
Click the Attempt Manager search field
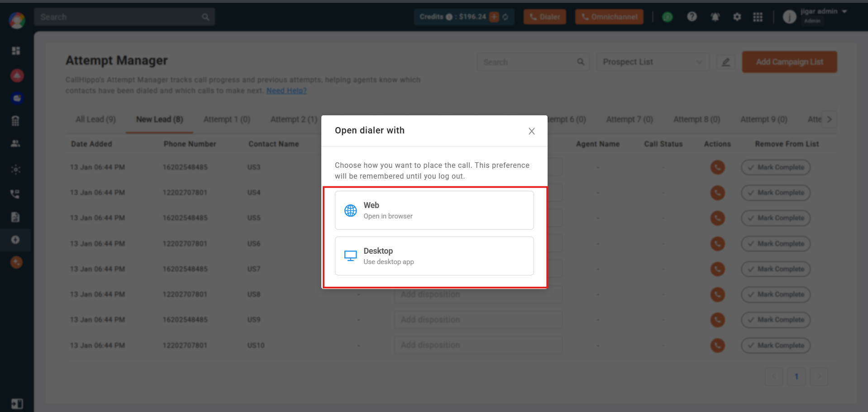point(533,62)
